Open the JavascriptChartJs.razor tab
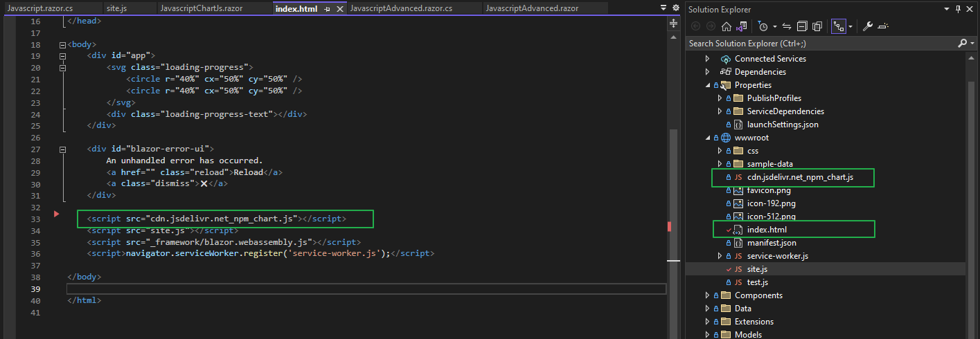 [201, 8]
